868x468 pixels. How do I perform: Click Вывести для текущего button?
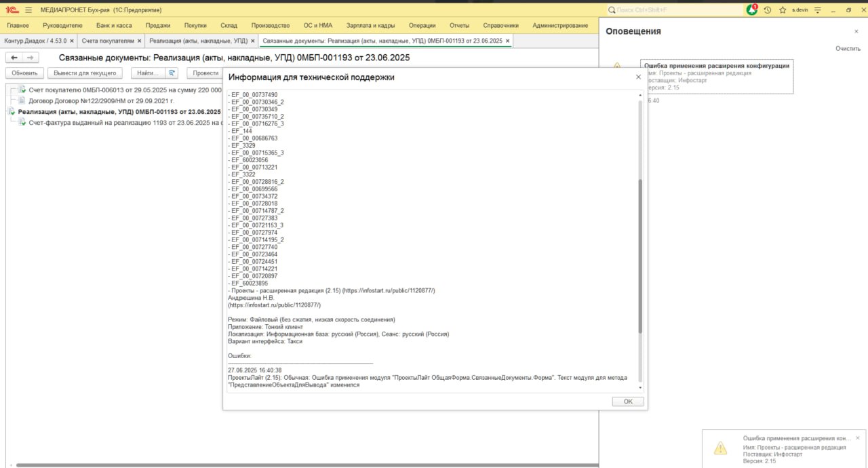tap(85, 73)
